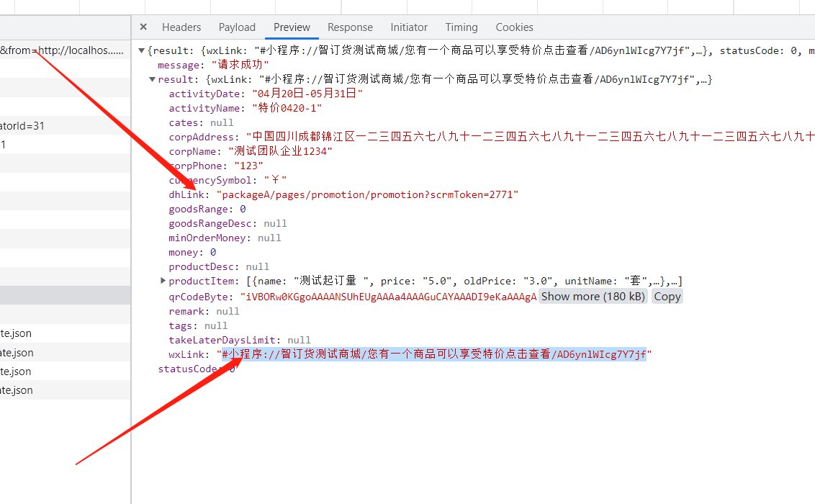Click the qrCodeByte base64 string
The width and height of the screenshot is (815, 504).
coord(388,297)
